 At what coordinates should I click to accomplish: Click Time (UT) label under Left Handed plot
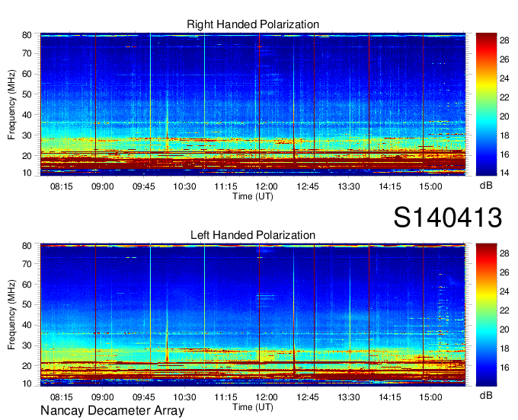click(253, 407)
